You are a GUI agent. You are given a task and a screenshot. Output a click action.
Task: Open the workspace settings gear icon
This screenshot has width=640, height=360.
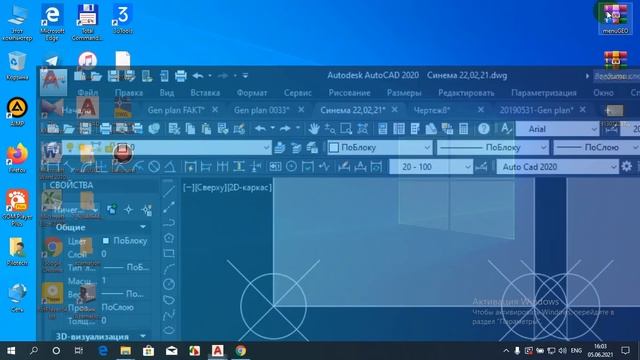pos(627,167)
